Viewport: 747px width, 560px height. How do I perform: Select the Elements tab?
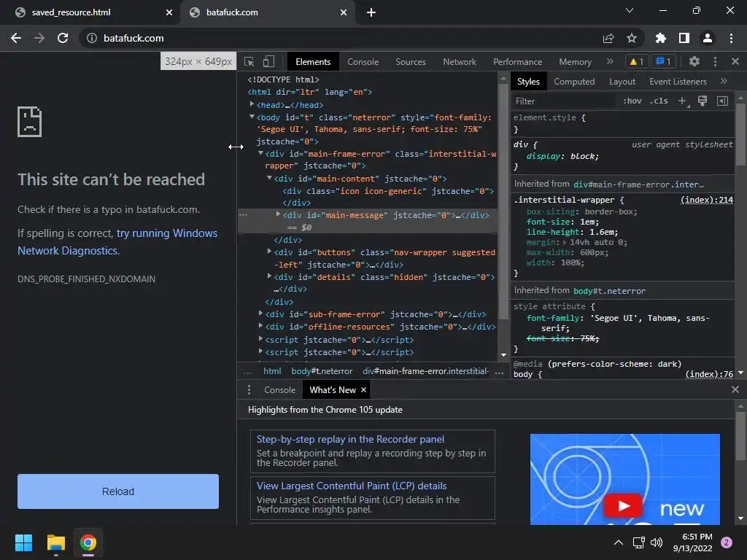click(x=313, y=62)
